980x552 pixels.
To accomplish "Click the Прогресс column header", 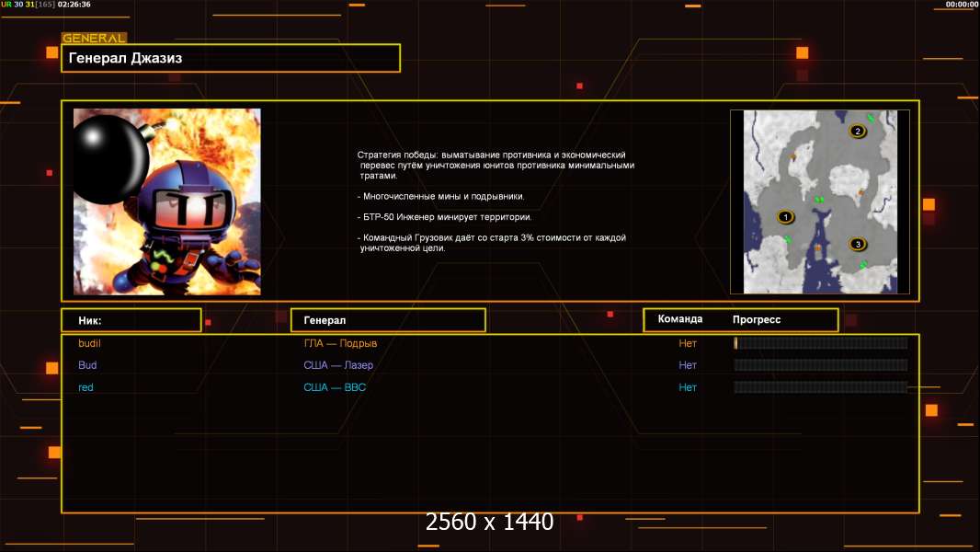I will click(757, 319).
